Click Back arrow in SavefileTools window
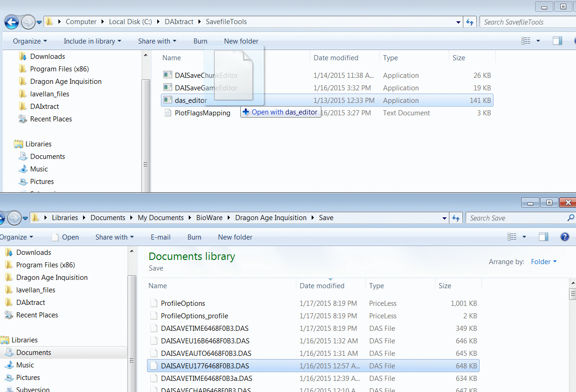The width and height of the screenshot is (576, 392). coord(12,22)
